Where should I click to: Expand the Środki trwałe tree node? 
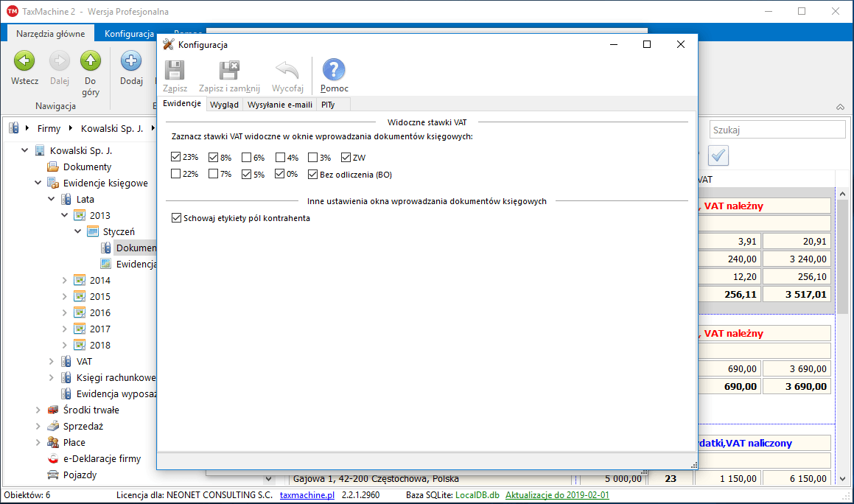(38, 410)
